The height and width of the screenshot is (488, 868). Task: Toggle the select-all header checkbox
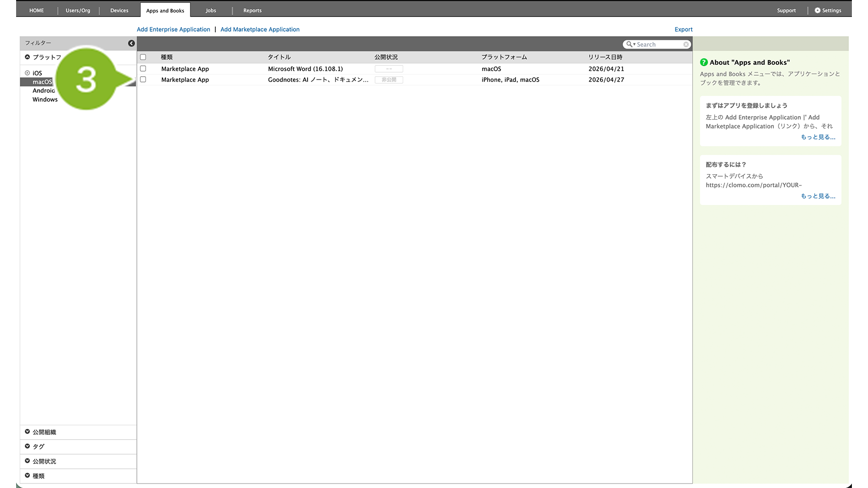coord(143,57)
